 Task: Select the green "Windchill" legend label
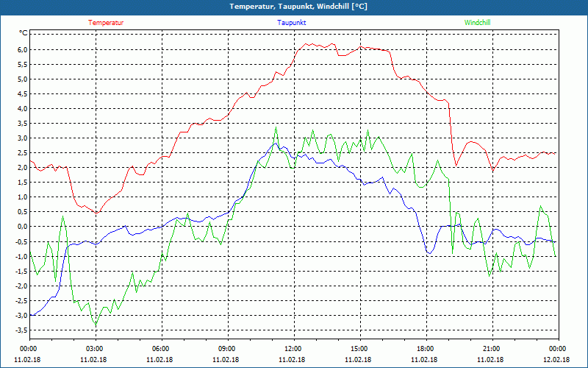(477, 23)
